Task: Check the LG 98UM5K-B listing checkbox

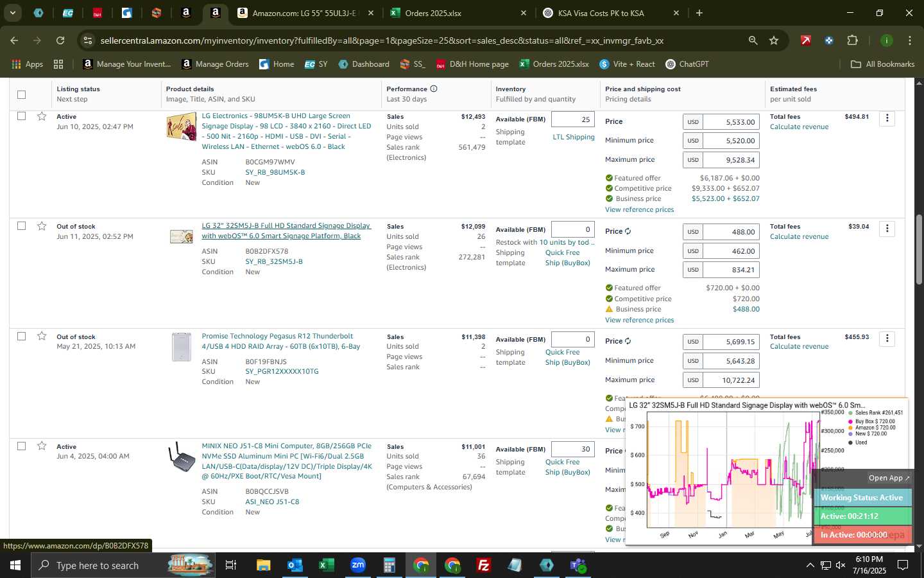Action: (21, 116)
